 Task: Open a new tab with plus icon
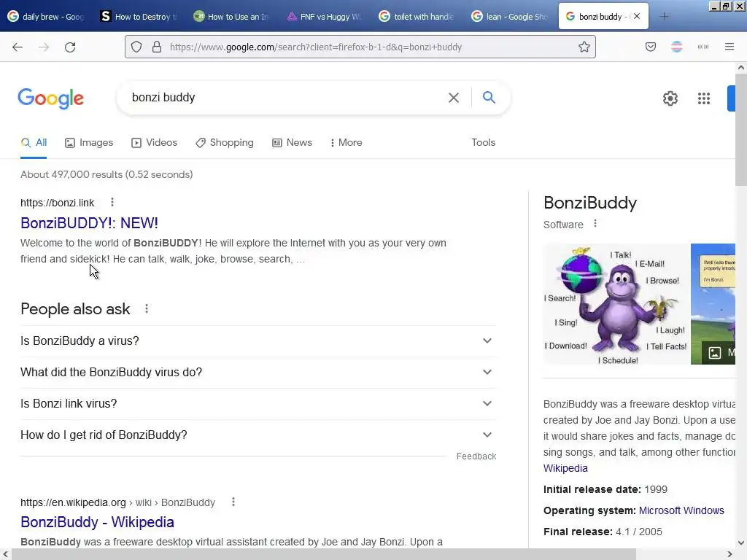[664, 16]
